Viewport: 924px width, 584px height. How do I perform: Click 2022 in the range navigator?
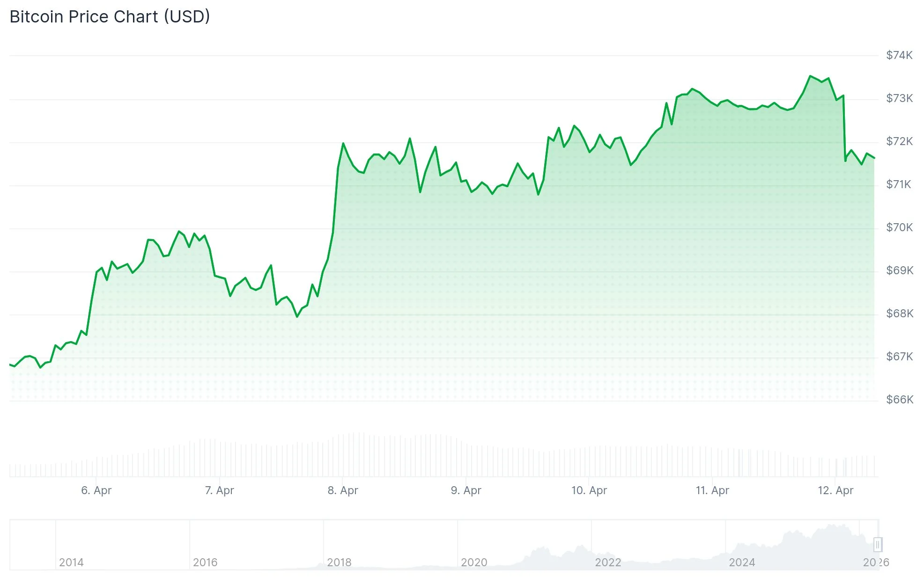point(608,562)
